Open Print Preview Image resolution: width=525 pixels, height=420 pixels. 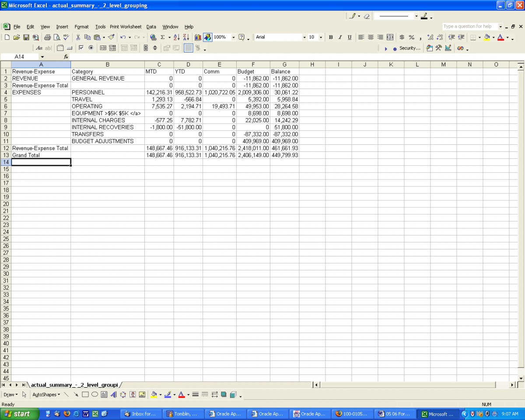57,37
